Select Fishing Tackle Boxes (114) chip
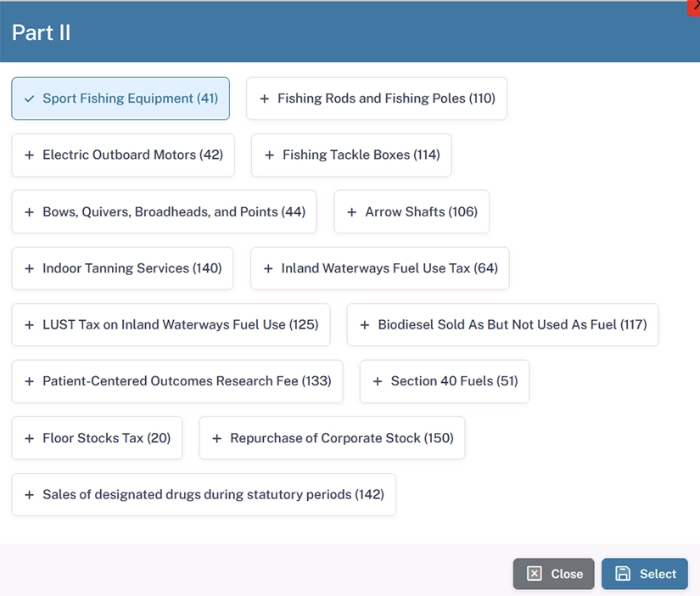The width and height of the screenshot is (700, 596). coord(351,155)
